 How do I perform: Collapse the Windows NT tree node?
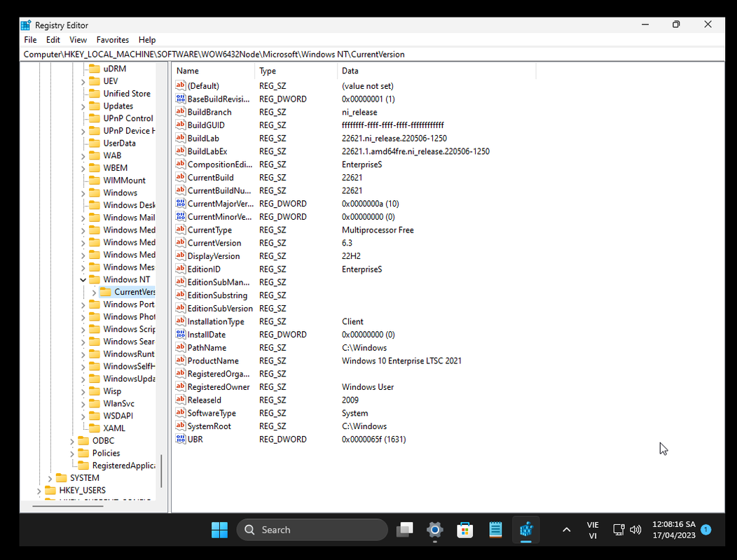[83, 279]
